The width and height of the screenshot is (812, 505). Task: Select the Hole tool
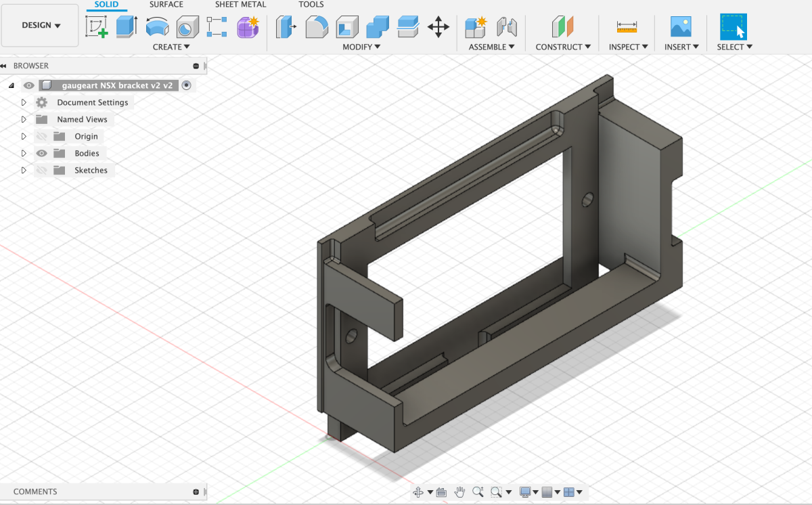pyautogui.click(x=186, y=27)
